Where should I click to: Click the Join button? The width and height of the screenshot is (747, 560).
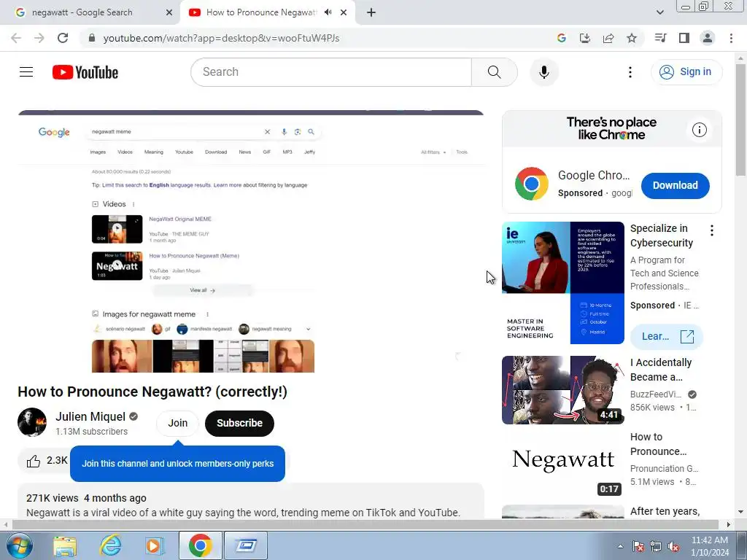[x=178, y=423]
